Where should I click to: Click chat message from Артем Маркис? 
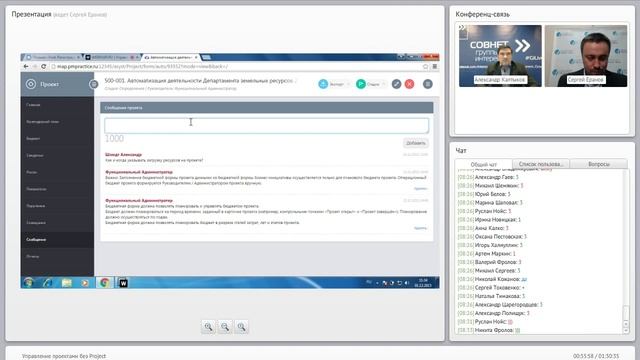tap(487, 253)
